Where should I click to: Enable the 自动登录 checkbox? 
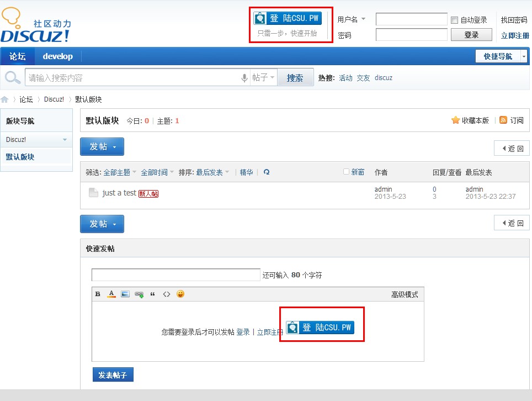coord(454,20)
